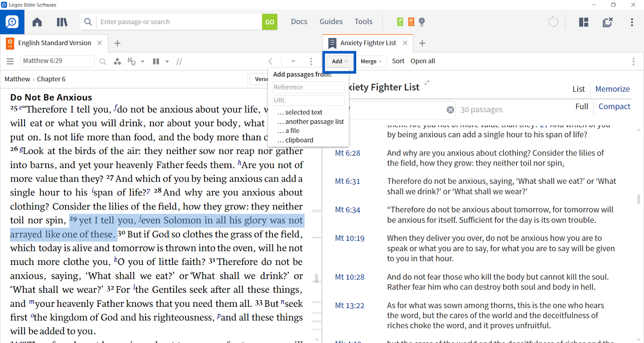Select Full display mode
This screenshot has height=343, width=644.
pos(582,107)
